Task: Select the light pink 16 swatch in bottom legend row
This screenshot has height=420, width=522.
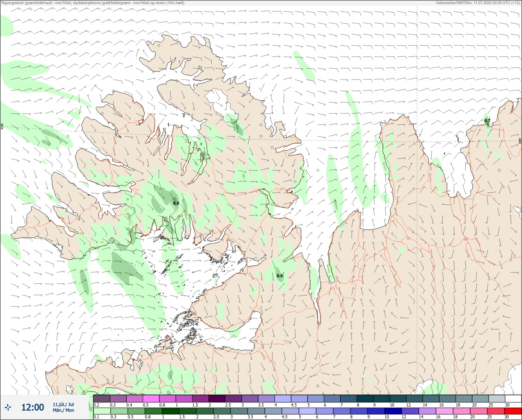Action: coord(445,411)
